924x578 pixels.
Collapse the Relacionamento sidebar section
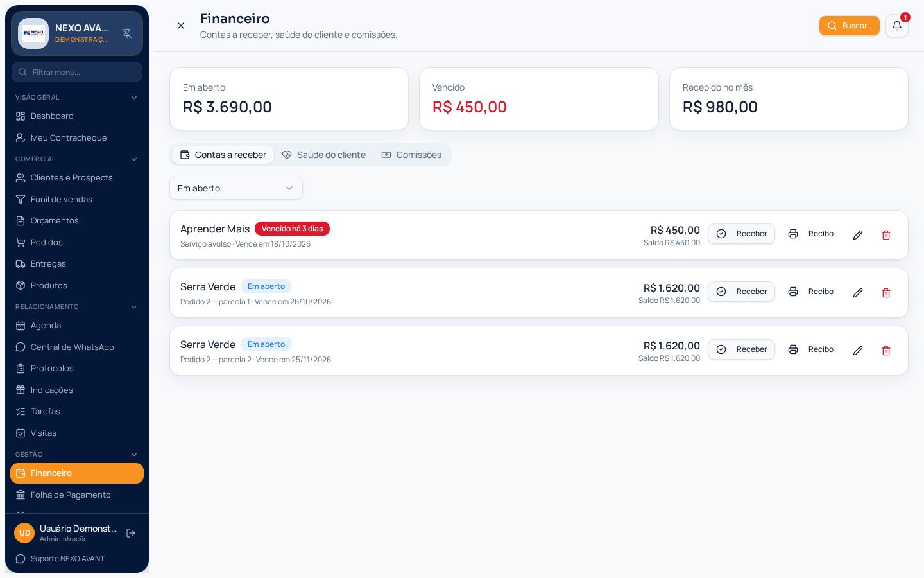click(77, 307)
